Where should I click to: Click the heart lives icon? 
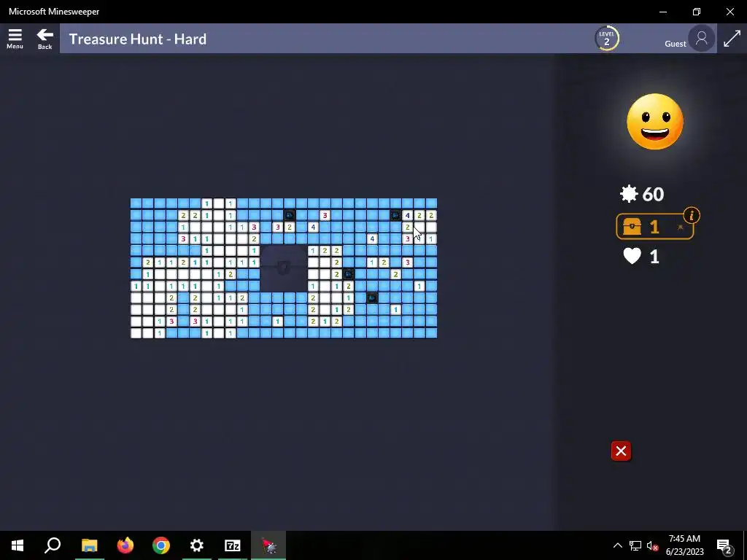tap(632, 256)
